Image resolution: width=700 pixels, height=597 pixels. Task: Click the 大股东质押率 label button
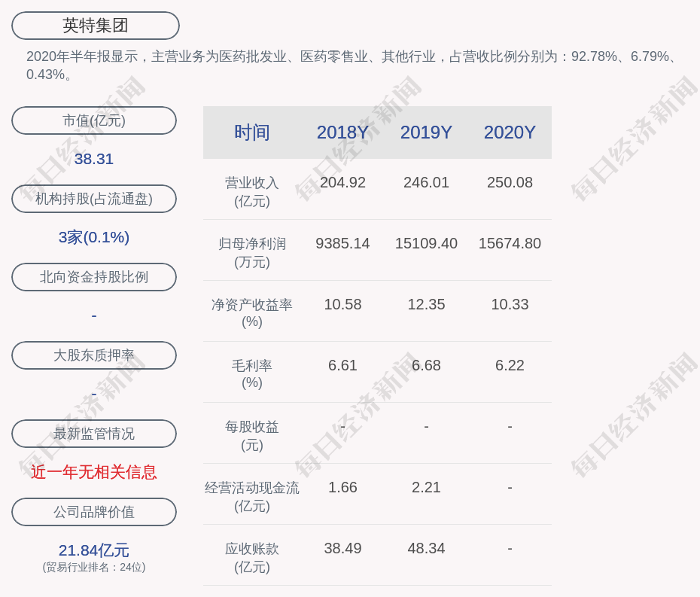(x=94, y=355)
